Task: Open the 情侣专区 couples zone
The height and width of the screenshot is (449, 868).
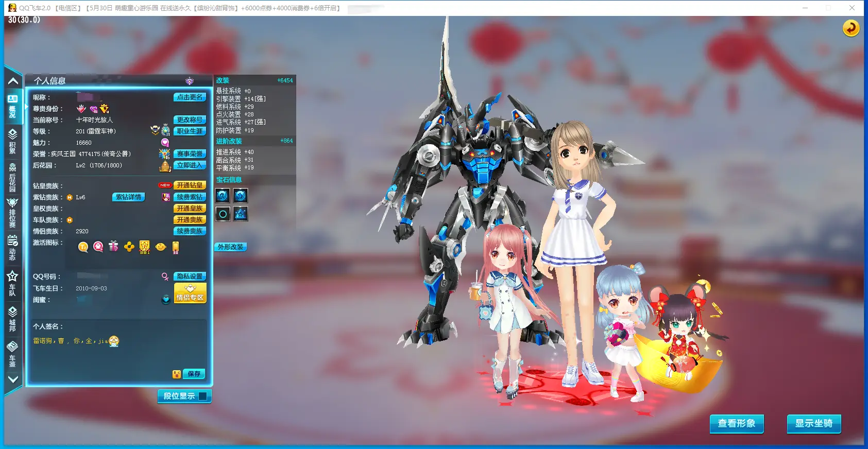Action: [x=190, y=293]
